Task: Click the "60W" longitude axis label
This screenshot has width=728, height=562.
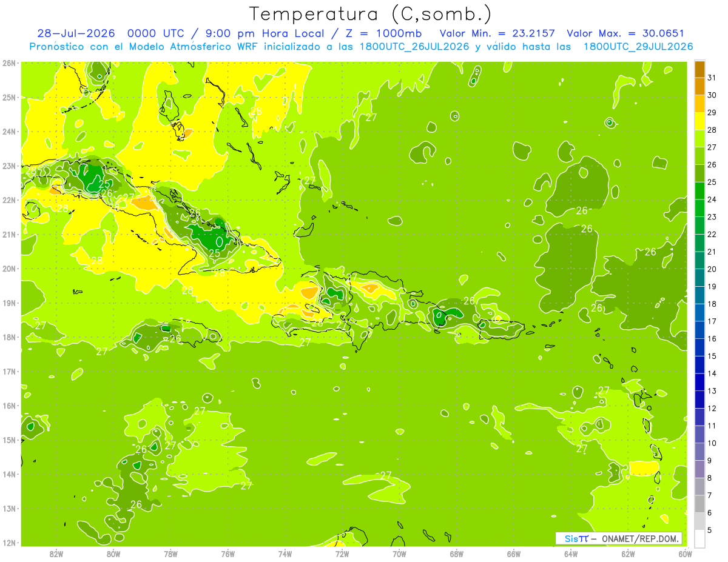Action: [x=685, y=554]
